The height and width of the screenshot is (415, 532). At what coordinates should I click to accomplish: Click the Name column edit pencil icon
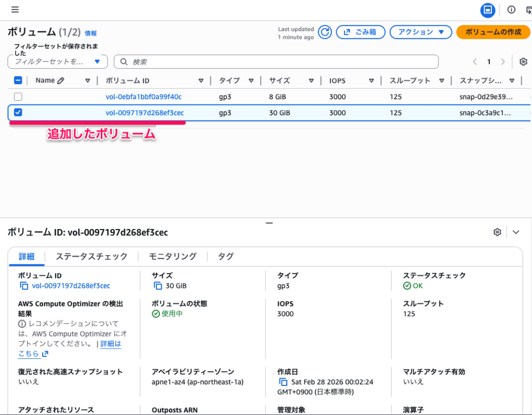click(x=61, y=81)
